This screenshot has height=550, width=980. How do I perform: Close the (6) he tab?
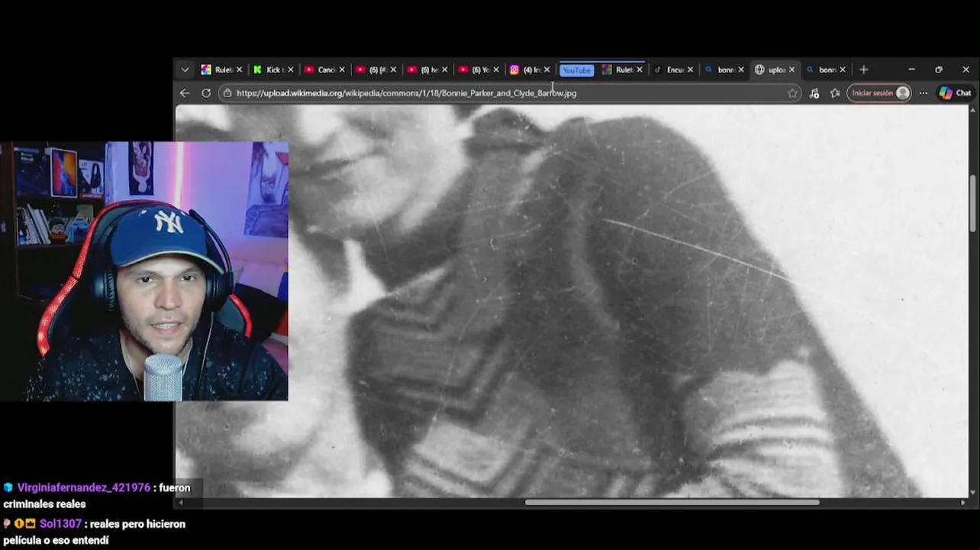coord(444,70)
